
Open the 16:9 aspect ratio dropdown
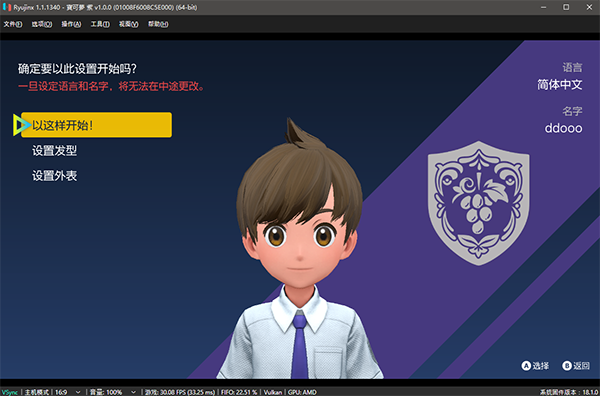click(x=68, y=392)
